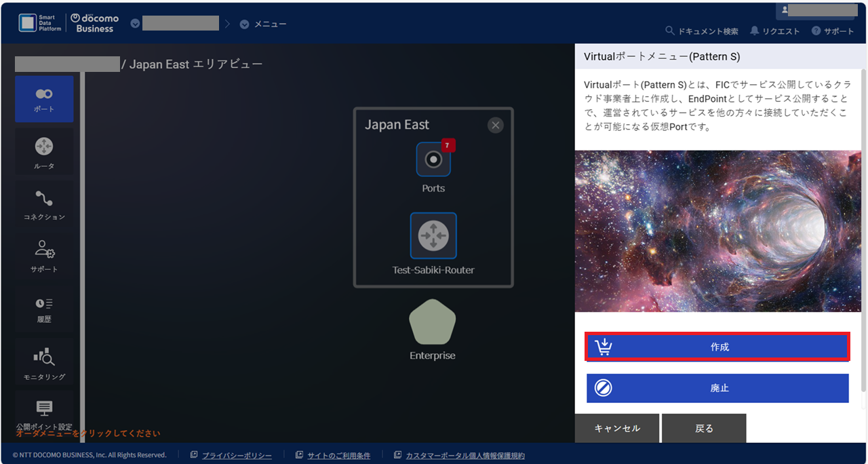Click the Ports icon in Japan East
Screen dimensions: 868x464
click(x=433, y=159)
